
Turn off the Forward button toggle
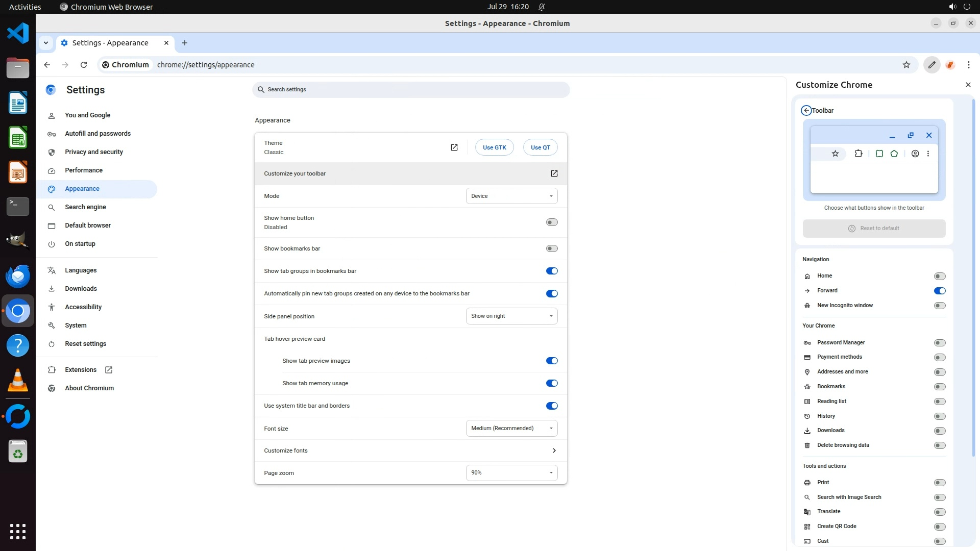[x=939, y=291]
